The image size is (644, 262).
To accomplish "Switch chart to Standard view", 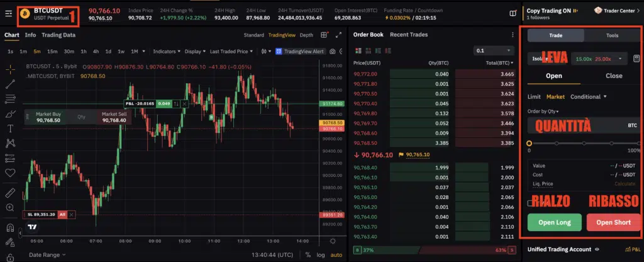I will coord(254,35).
